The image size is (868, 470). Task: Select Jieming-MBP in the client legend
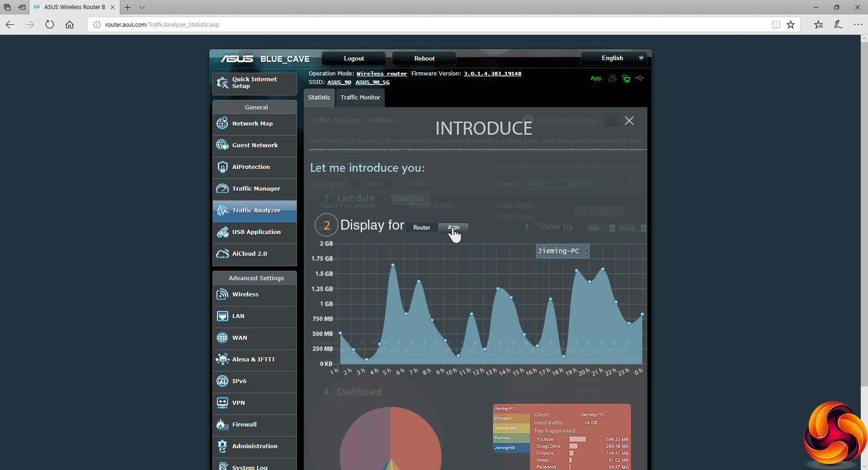(511, 428)
